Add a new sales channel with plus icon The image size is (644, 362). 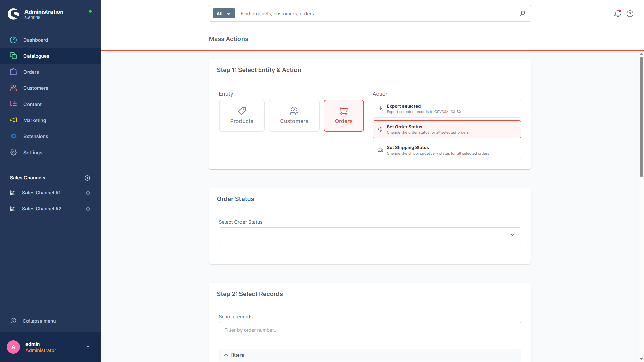[x=87, y=178]
